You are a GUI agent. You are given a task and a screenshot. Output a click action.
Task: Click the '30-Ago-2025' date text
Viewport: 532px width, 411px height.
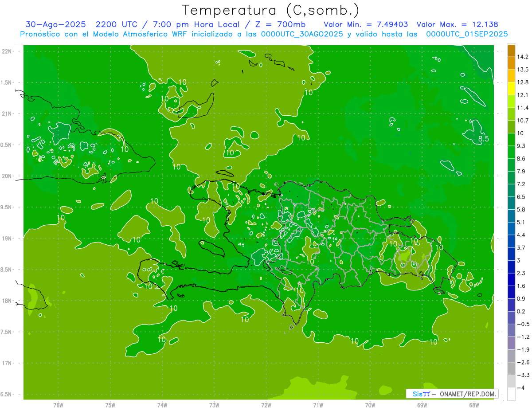pos(55,24)
